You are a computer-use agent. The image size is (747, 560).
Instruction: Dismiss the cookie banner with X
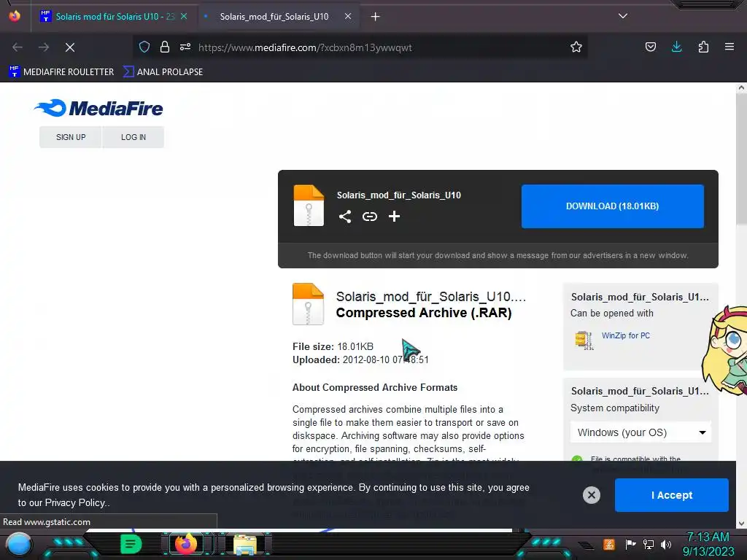(591, 495)
